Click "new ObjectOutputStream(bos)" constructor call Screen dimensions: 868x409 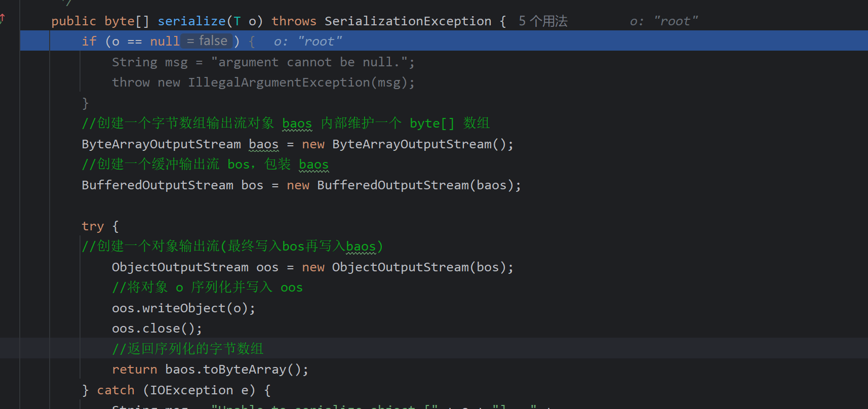pos(404,267)
